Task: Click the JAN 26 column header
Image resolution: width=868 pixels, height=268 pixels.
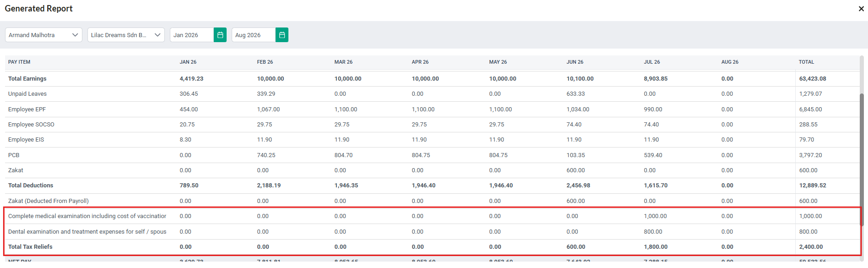Action: [x=188, y=62]
